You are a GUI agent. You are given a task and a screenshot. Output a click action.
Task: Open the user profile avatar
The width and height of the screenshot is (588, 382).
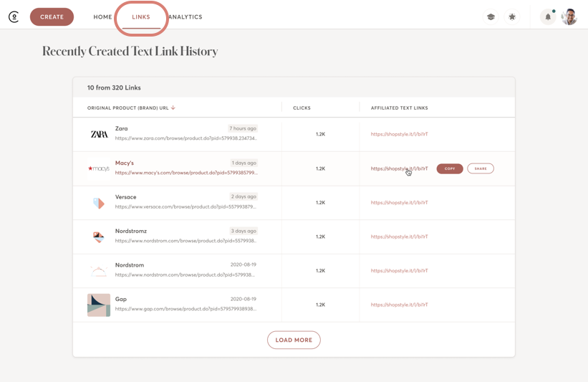(569, 17)
